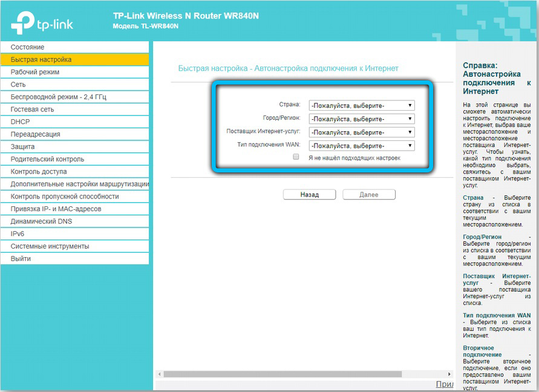The width and height of the screenshot is (539, 392).
Task: Enable "Я не нашёл подходящих настроек" checkbox
Action: pyautogui.click(x=296, y=157)
